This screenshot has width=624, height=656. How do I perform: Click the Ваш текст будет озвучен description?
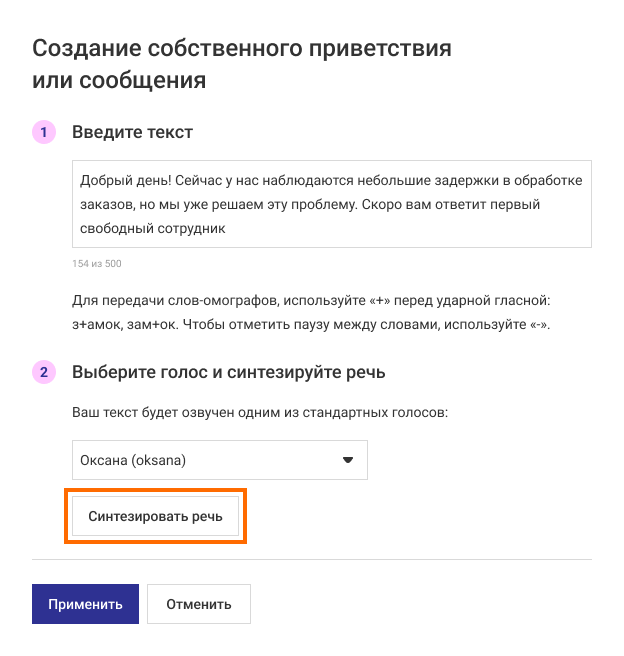tap(259, 412)
